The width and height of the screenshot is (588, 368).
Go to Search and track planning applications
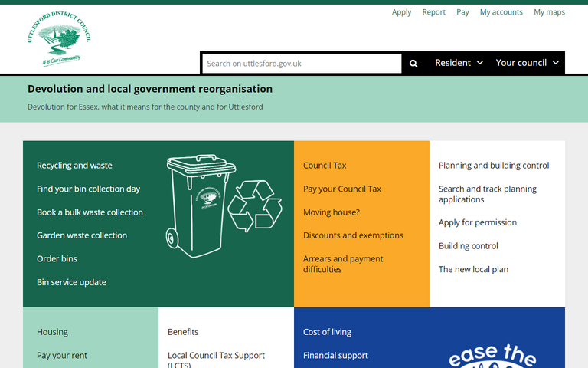click(x=487, y=194)
